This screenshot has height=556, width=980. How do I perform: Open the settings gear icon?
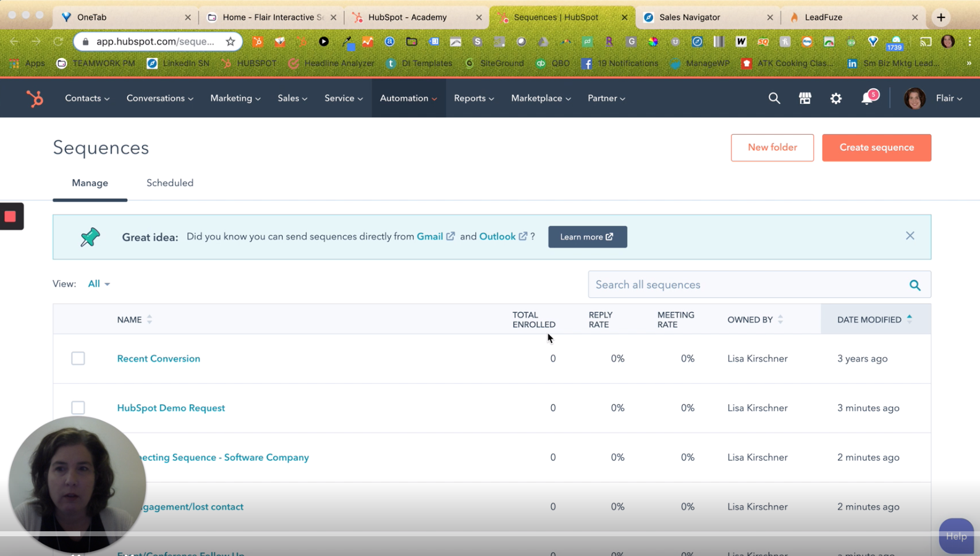[x=835, y=98]
